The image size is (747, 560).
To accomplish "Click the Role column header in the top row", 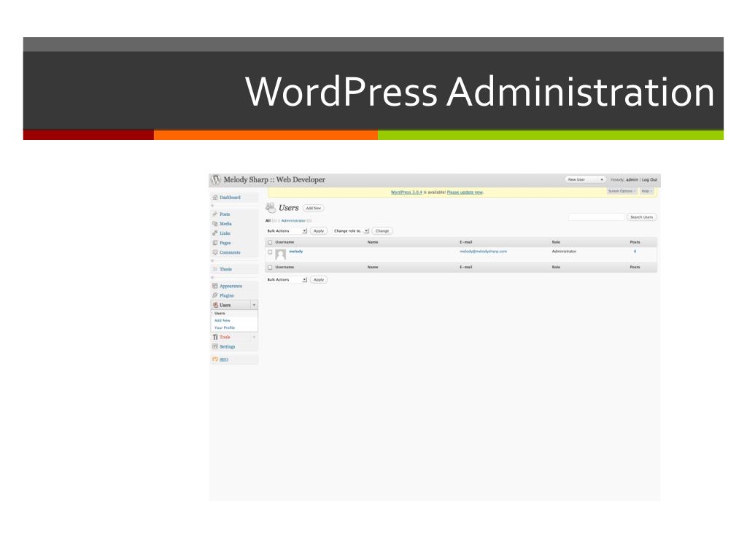I will click(x=556, y=242).
